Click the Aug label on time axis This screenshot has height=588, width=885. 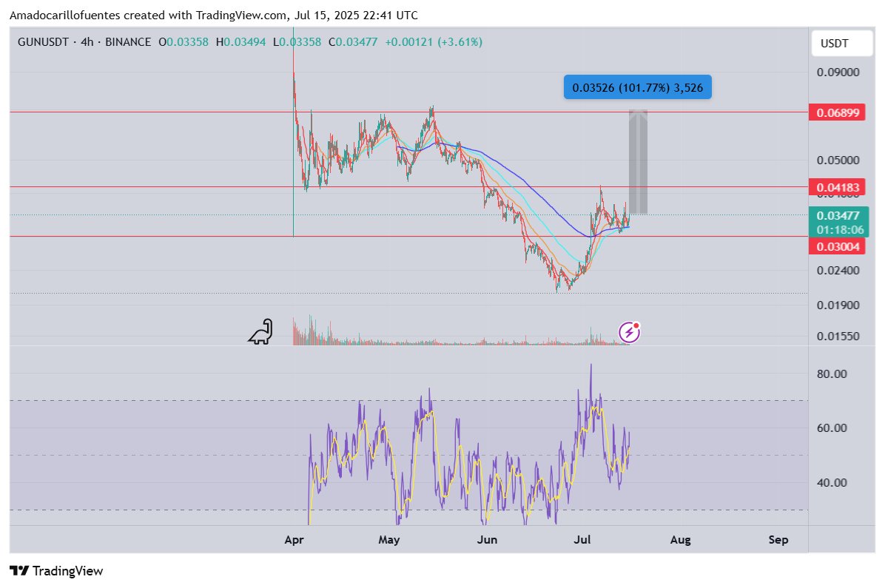pyautogui.click(x=680, y=540)
